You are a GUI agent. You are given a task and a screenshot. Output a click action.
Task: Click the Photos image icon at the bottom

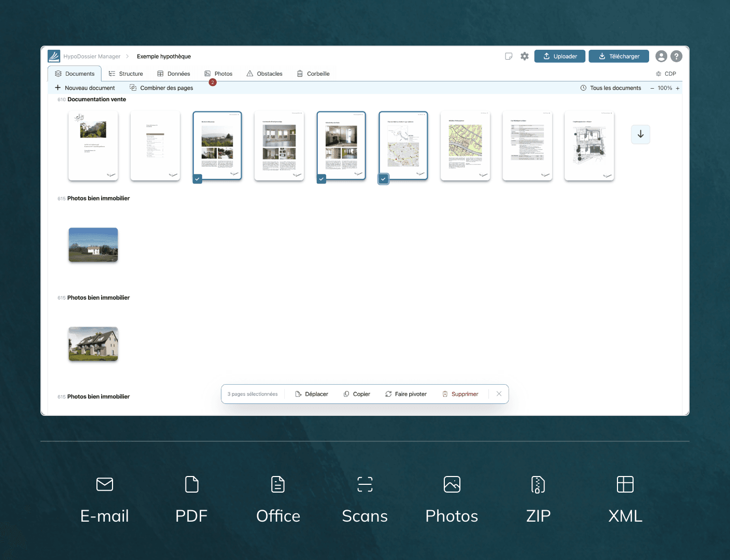click(x=452, y=484)
